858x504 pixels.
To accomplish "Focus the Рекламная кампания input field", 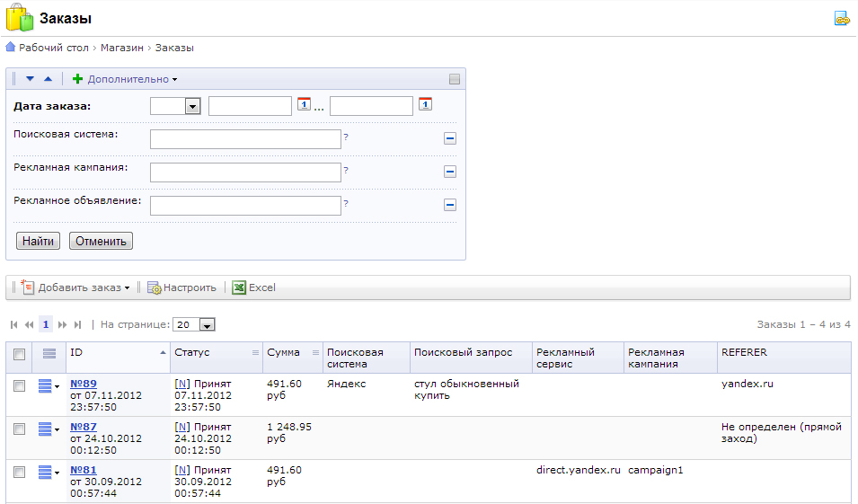I will click(x=245, y=172).
